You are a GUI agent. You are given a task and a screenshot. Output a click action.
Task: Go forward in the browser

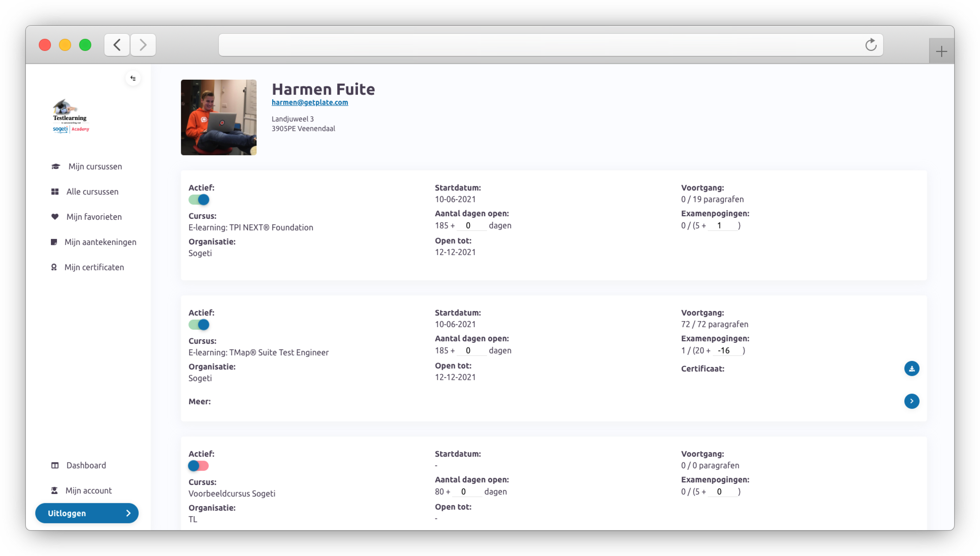(x=143, y=45)
